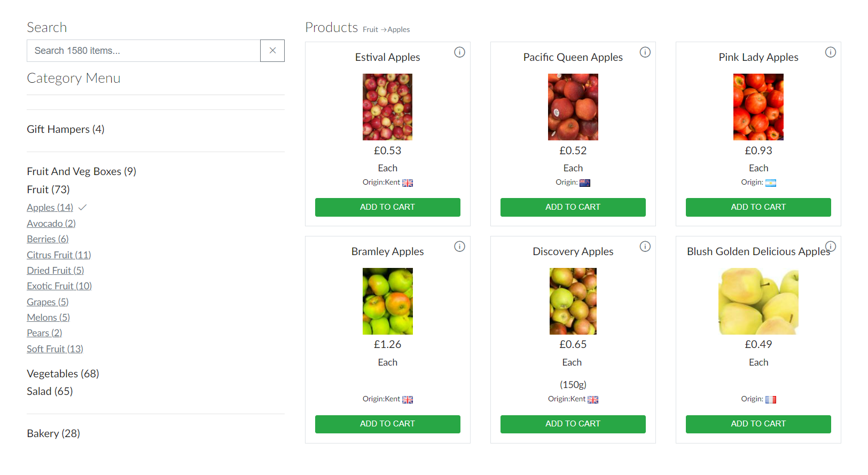Add Bramley Apples to cart
Image resolution: width=868 pixels, height=475 pixels.
[387, 424]
